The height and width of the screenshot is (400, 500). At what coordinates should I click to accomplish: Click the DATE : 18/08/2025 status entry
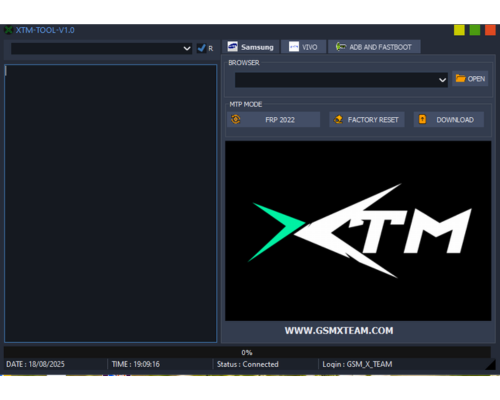click(x=35, y=364)
